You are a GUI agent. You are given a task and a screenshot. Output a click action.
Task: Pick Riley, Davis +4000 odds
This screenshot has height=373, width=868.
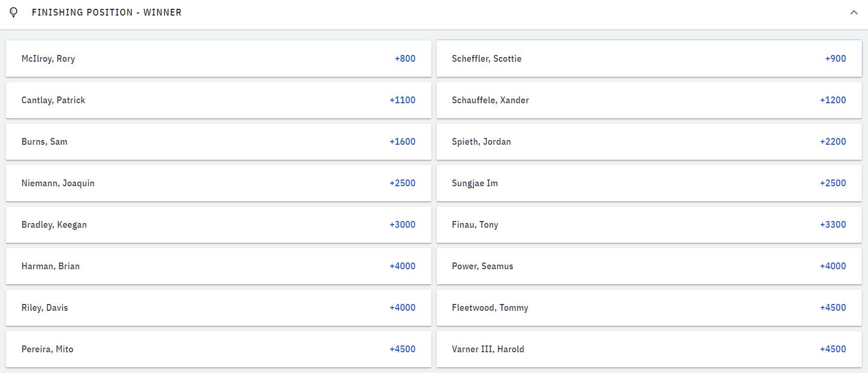pyautogui.click(x=218, y=308)
